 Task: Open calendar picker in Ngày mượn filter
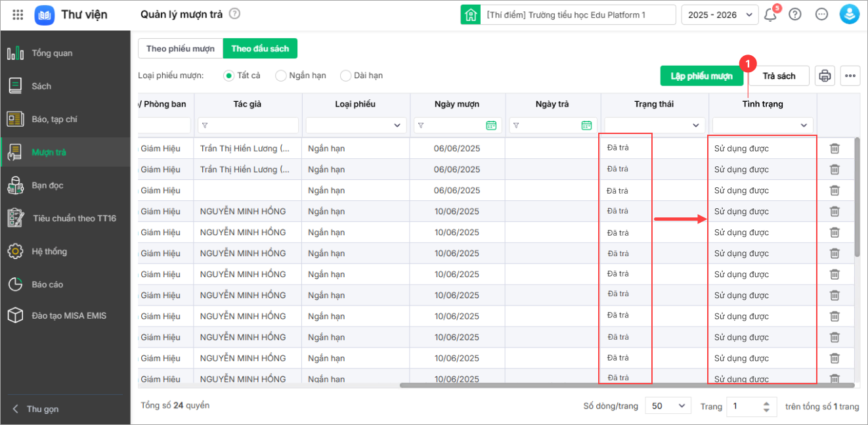tap(491, 125)
